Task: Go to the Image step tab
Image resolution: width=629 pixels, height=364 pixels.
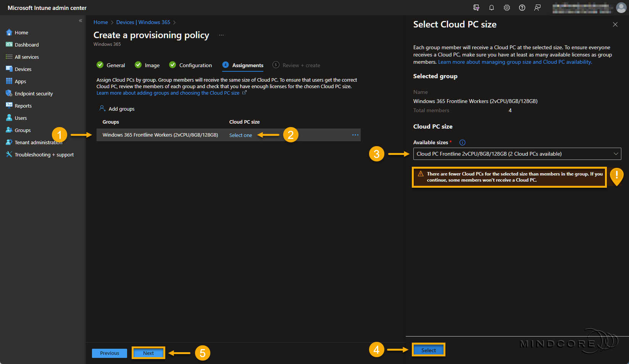Action: coord(152,66)
